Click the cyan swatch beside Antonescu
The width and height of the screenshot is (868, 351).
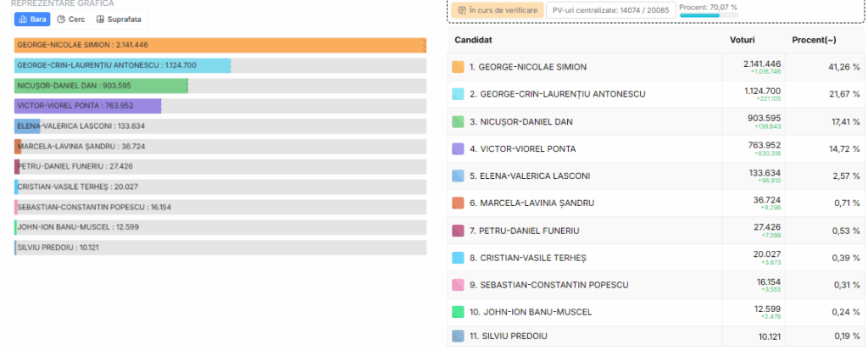click(458, 94)
